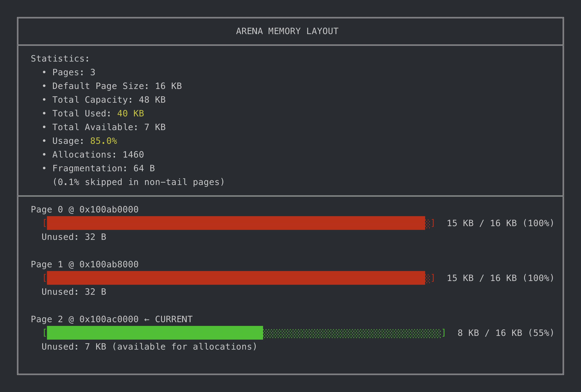581x392 pixels.
Task: Click the yellow 40 KB used value
Action: [x=130, y=113]
